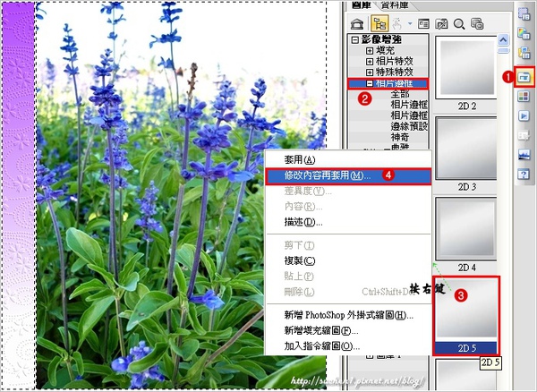The image size is (537, 392).
Task: Toggle the tree view button in gallery toolbar
Action: [379, 24]
